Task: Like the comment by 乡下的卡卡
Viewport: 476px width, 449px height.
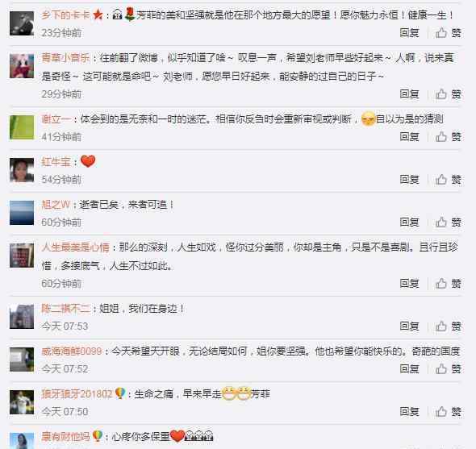Action: pyautogui.click(x=449, y=33)
